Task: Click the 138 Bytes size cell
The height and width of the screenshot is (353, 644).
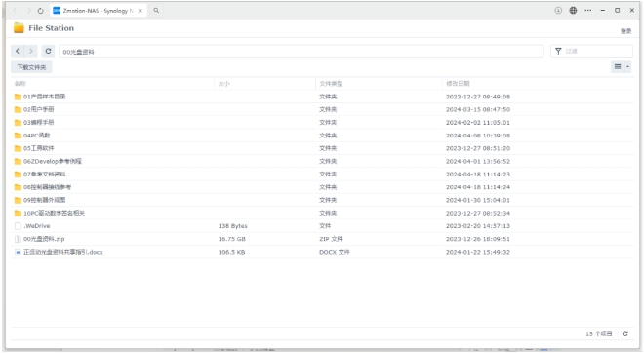Action: click(x=233, y=226)
